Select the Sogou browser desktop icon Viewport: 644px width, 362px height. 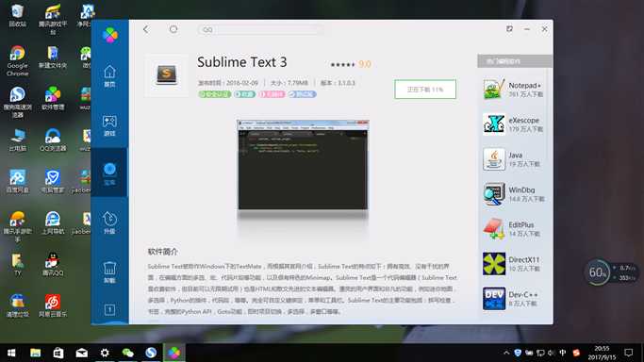click(x=17, y=103)
